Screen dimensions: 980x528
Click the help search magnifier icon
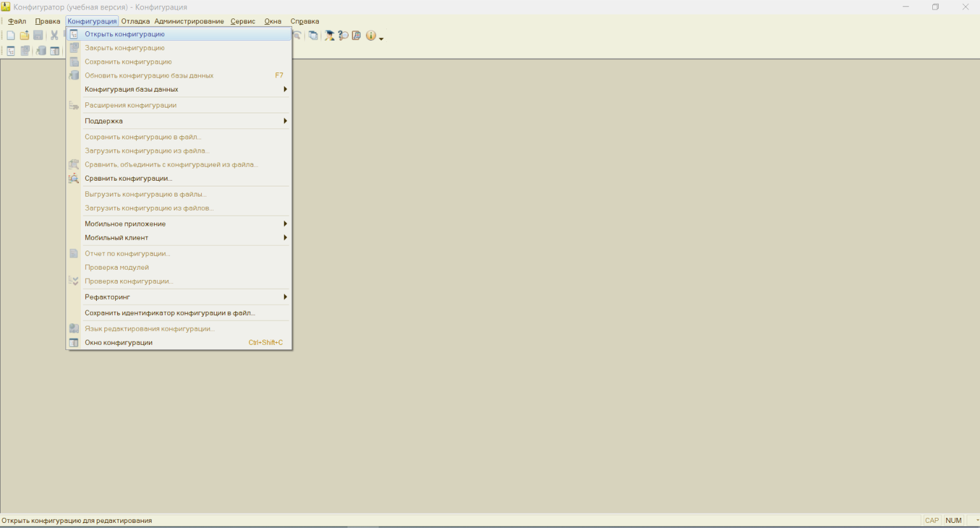point(343,36)
